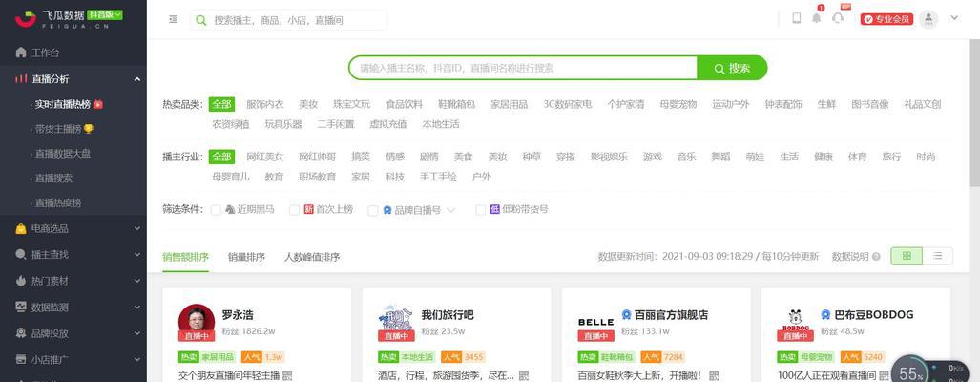Tick the 近期黑马 checkbox

(x=216, y=210)
